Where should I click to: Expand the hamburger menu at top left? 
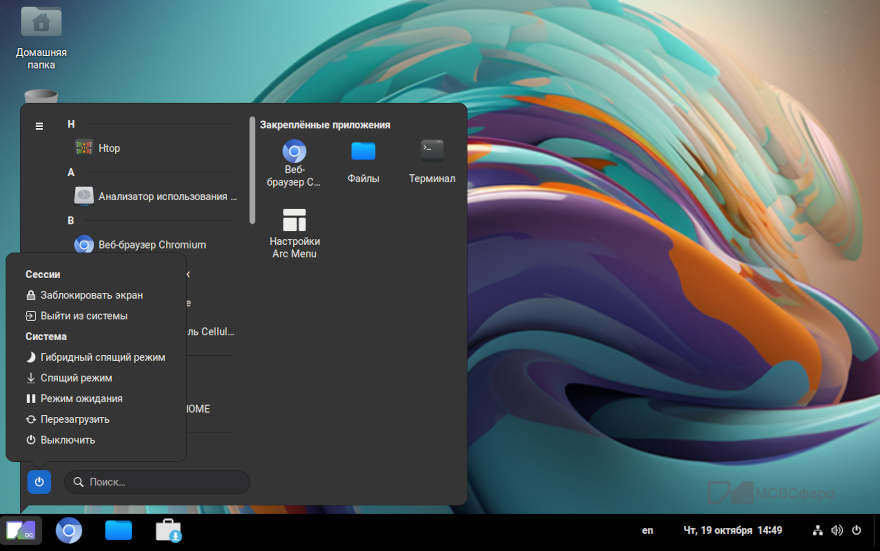pyautogui.click(x=39, y=126)
